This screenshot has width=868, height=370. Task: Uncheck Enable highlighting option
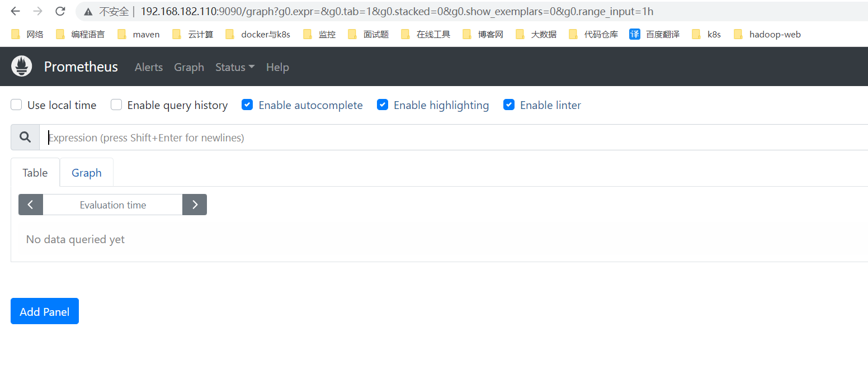(x=383, y=105)
